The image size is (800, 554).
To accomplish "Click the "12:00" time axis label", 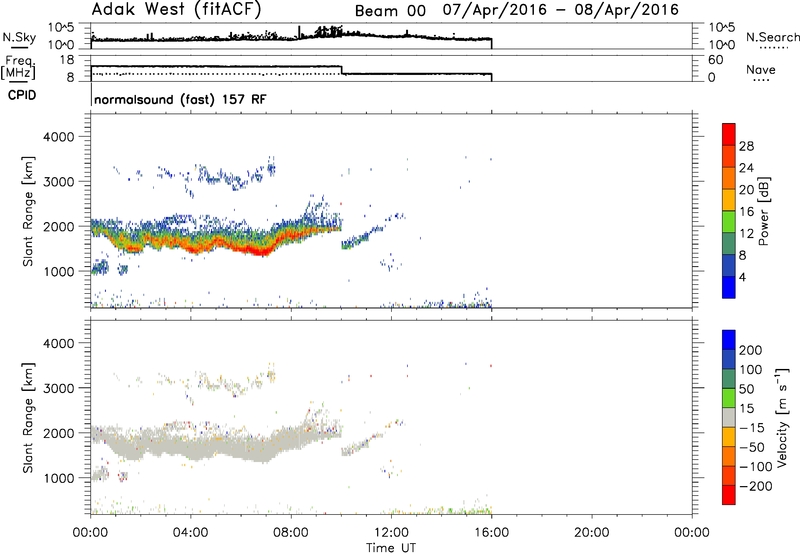I will [x=391, y=533].
